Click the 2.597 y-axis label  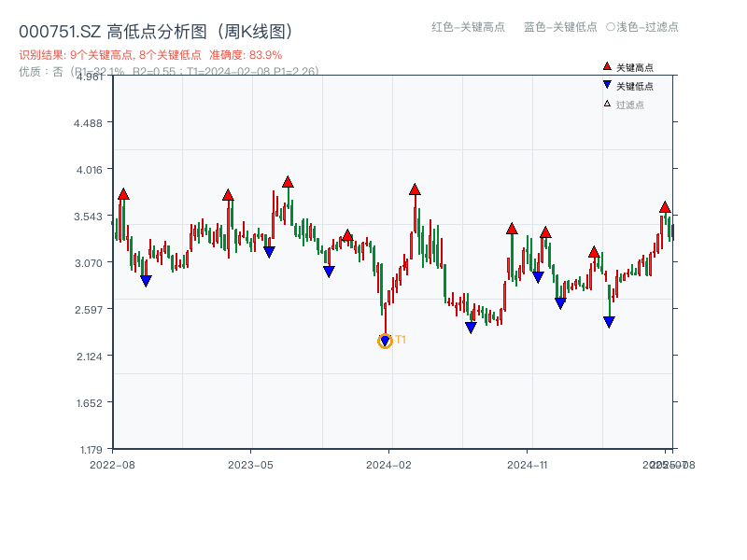coord(88,310)
